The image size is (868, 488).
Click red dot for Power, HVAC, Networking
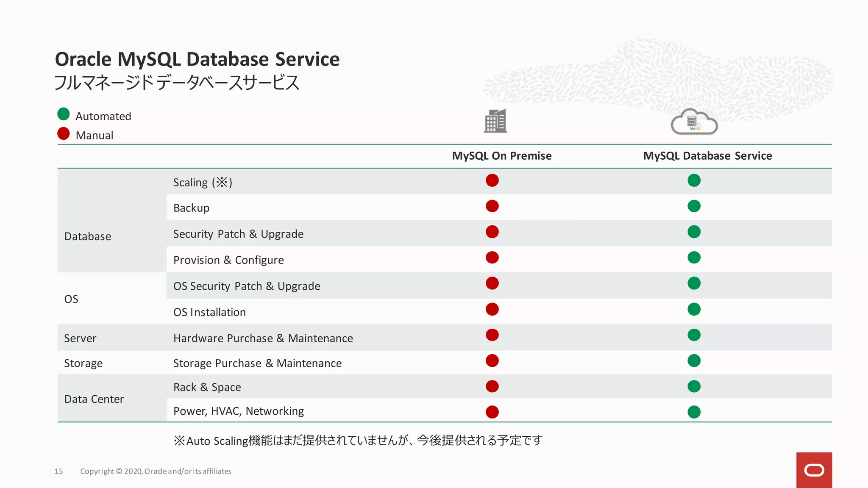[492, 412]
